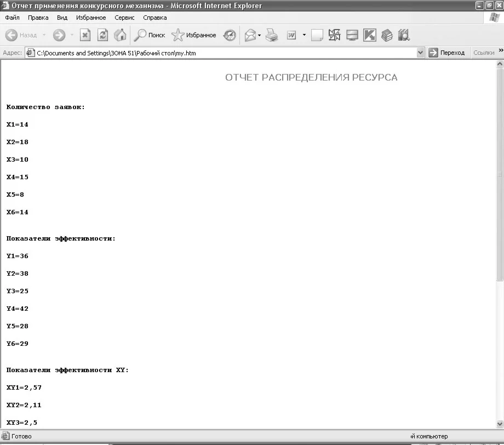This screenshot has height=445, width=504.
Task: Open the Справка menu
Action: point(154,18)
